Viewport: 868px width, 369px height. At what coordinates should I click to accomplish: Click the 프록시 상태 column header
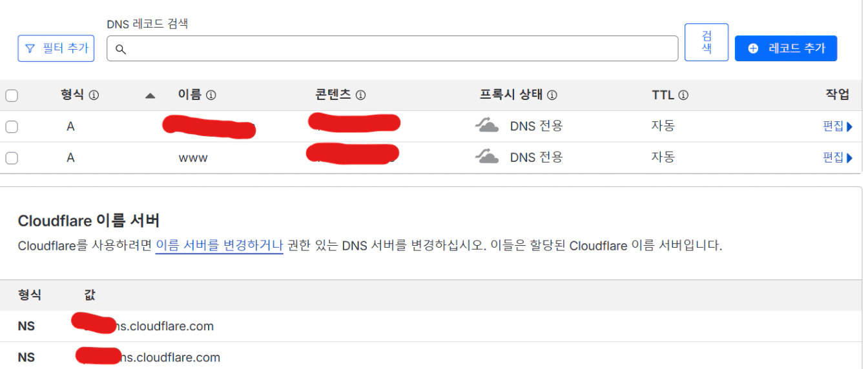(512, 95)
